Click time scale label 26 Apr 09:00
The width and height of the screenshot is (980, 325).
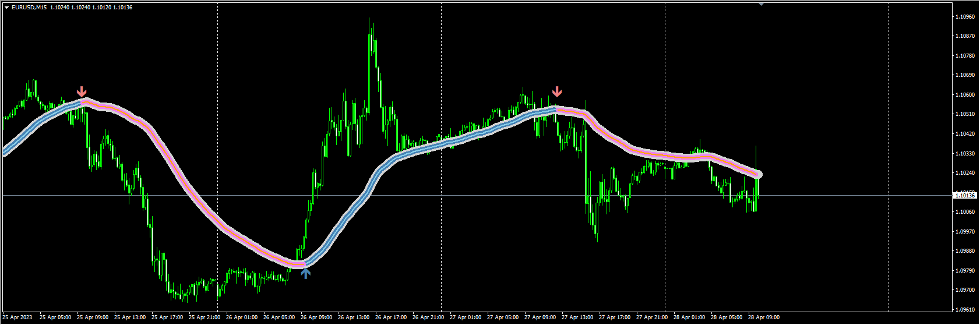click(x=316, y=317)
